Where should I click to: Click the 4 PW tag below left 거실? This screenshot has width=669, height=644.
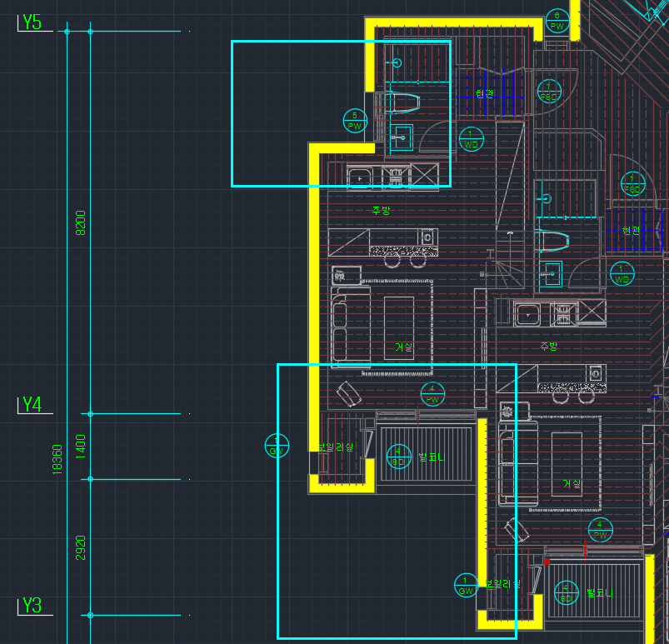pos(432,394)
